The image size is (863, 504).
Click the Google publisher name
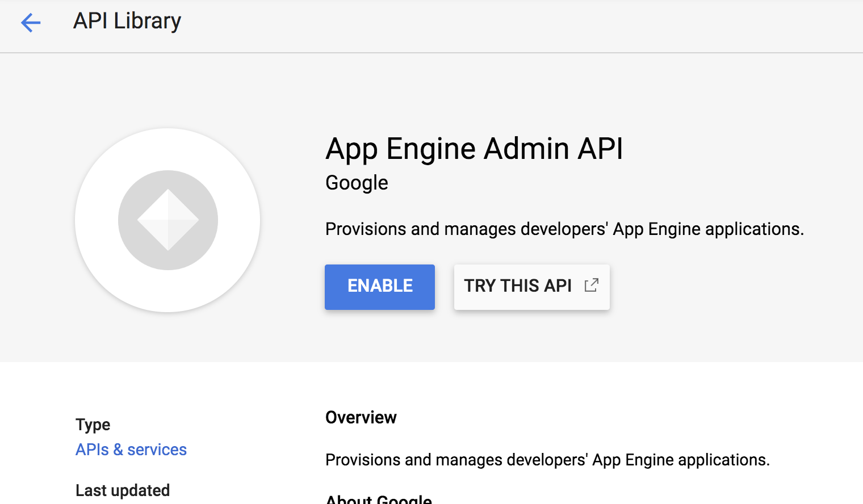(357, 183)
